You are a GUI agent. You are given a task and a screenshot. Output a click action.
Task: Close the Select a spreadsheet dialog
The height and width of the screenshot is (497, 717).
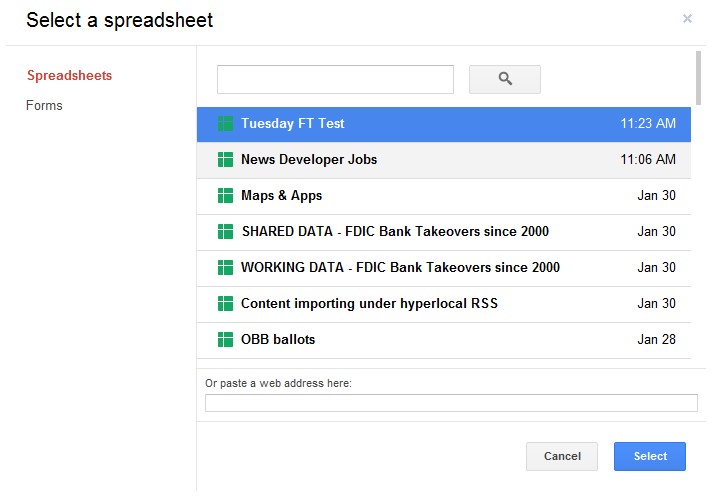coord(687,18)
